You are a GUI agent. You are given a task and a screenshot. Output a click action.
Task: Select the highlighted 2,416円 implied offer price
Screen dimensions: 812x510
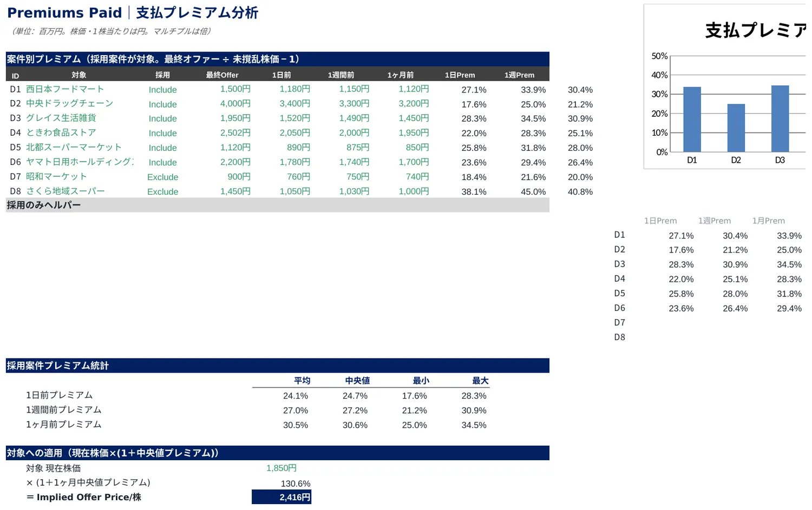pos(281,497)
